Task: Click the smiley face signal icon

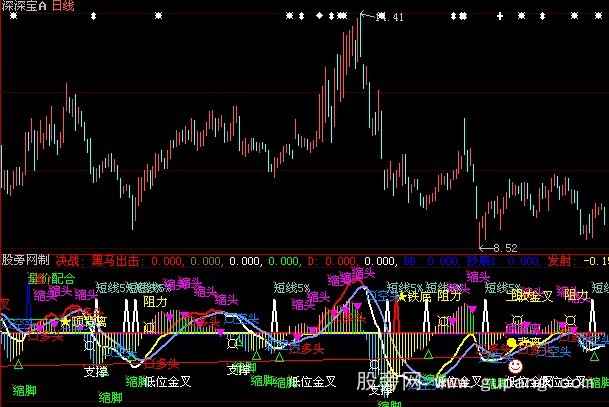Action: click(x=514, y=367)
